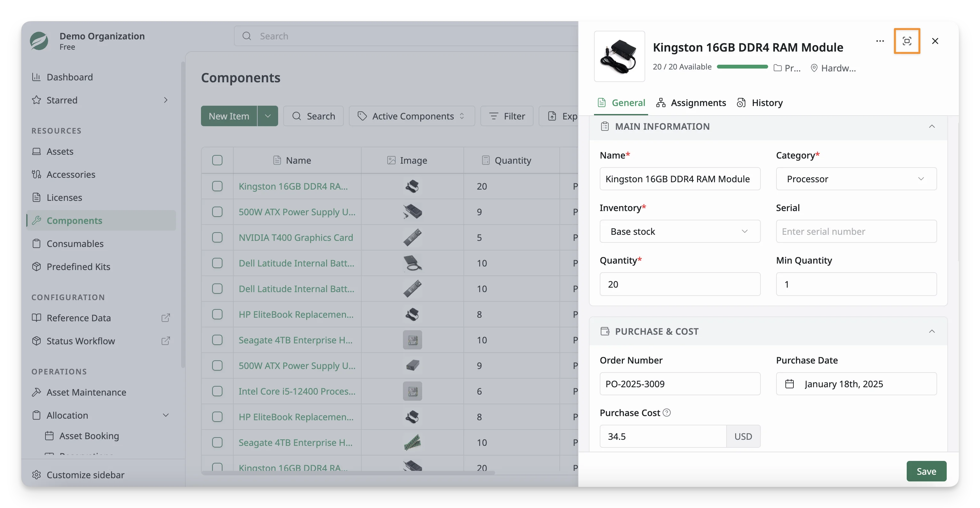Click the Purchase Cost amount field
Image resolution: width=980 pixels, height=508 pixels.
pos(663,436)
